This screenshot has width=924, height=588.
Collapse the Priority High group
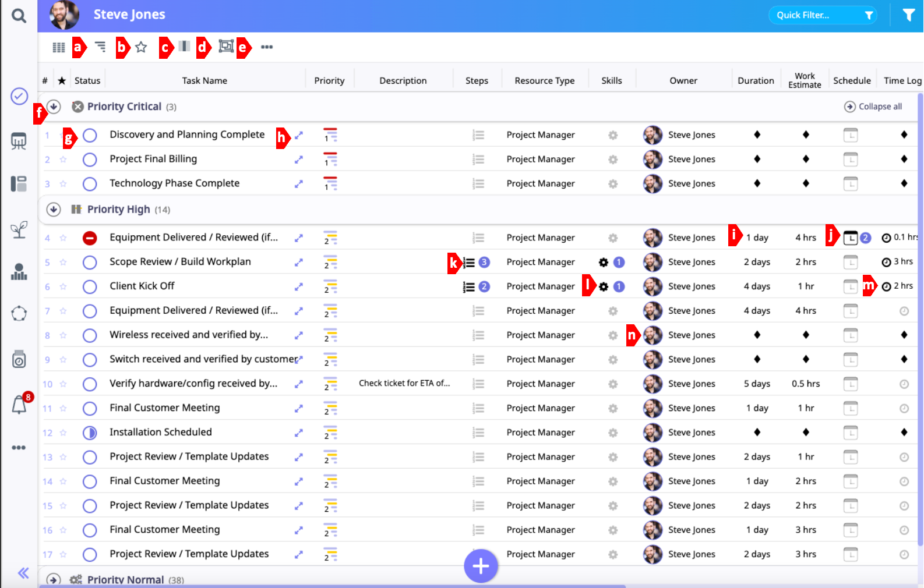point(54,210)
